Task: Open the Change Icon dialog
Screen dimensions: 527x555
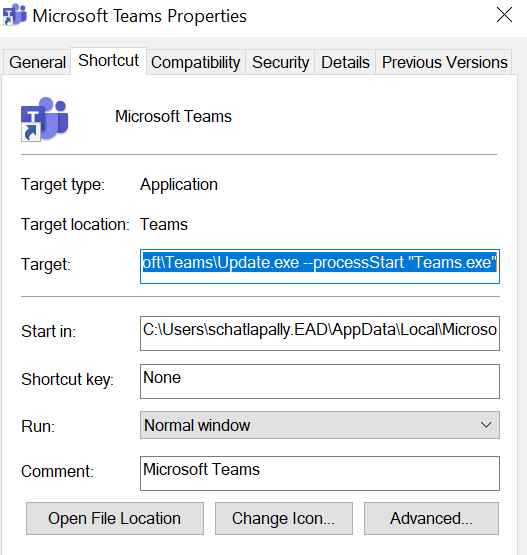Action: point(283,518)
